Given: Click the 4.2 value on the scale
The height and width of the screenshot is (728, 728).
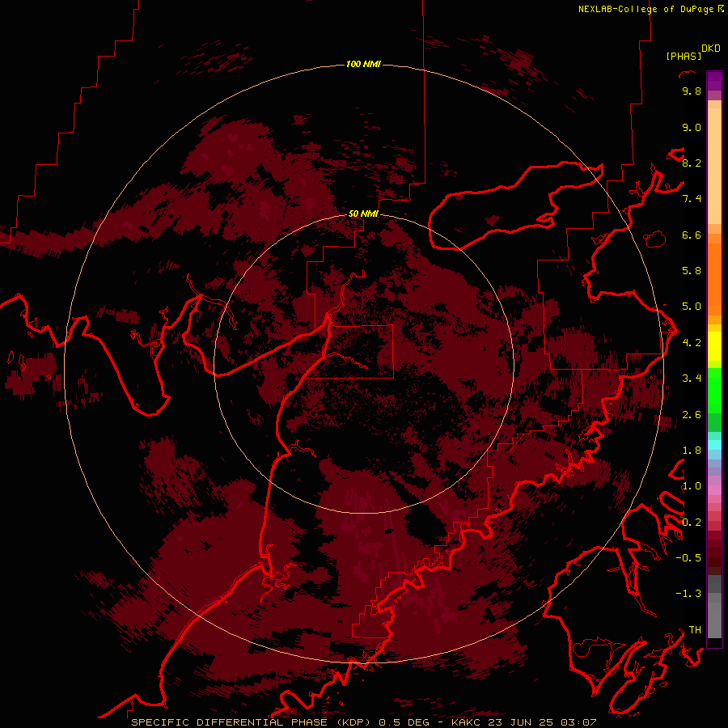Looking at the screenshot, I should 692,343.
